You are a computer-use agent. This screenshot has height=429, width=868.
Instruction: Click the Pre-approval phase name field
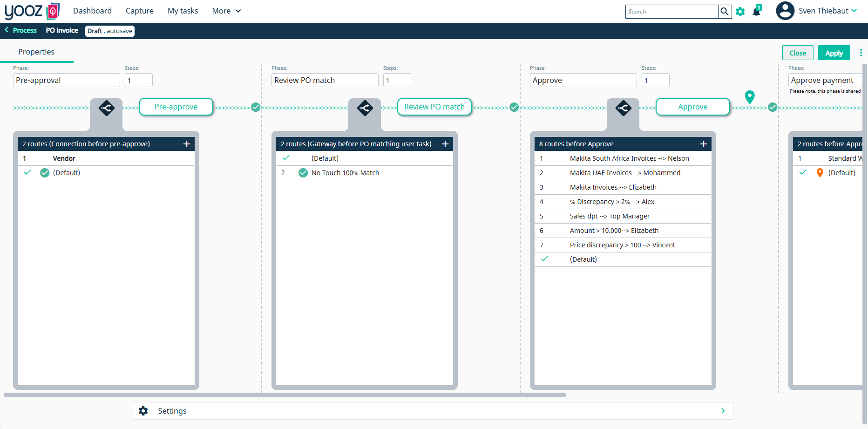pyautogui.click(x=67, y=80)
